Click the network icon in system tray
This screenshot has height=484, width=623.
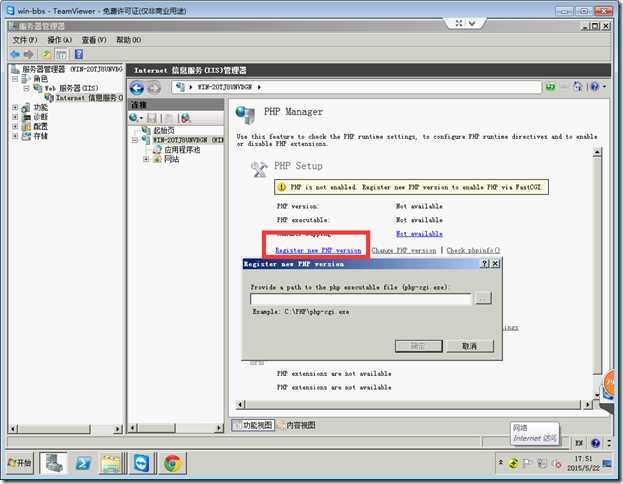pos(542,463)
